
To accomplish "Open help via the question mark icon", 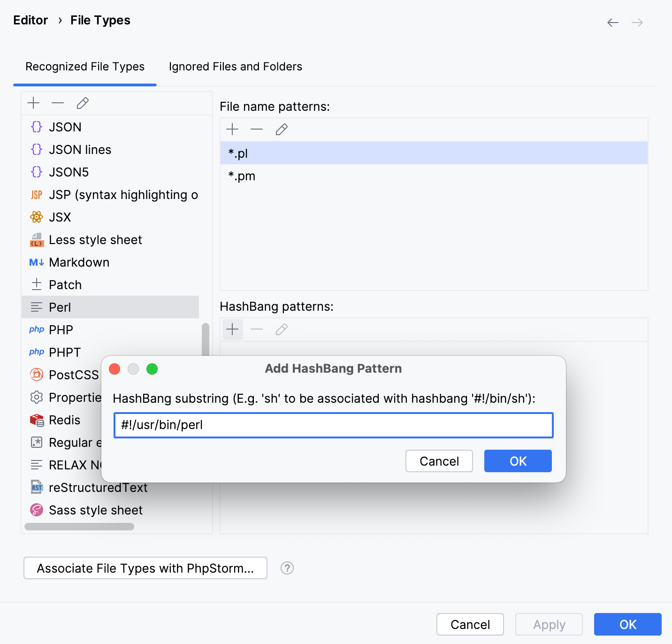I will (287, 568).
